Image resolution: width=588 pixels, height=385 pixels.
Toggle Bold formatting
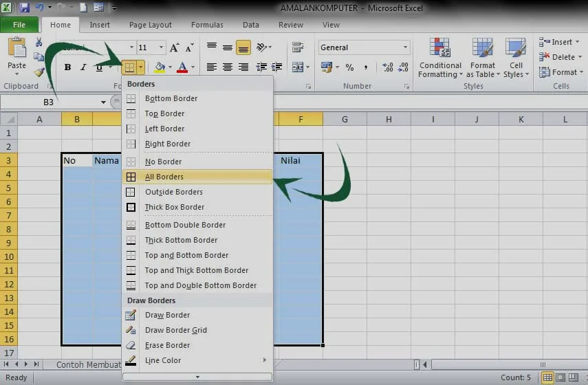(67, 67)
